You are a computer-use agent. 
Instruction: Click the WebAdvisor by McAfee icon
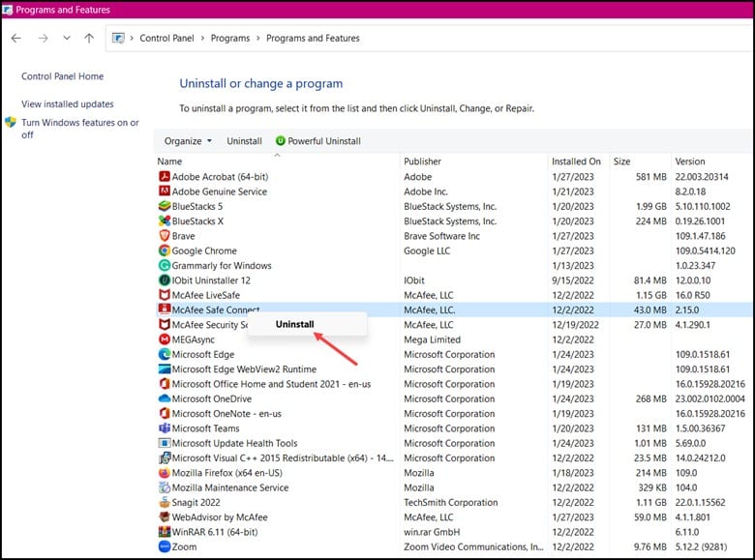(x=165, y=517)
